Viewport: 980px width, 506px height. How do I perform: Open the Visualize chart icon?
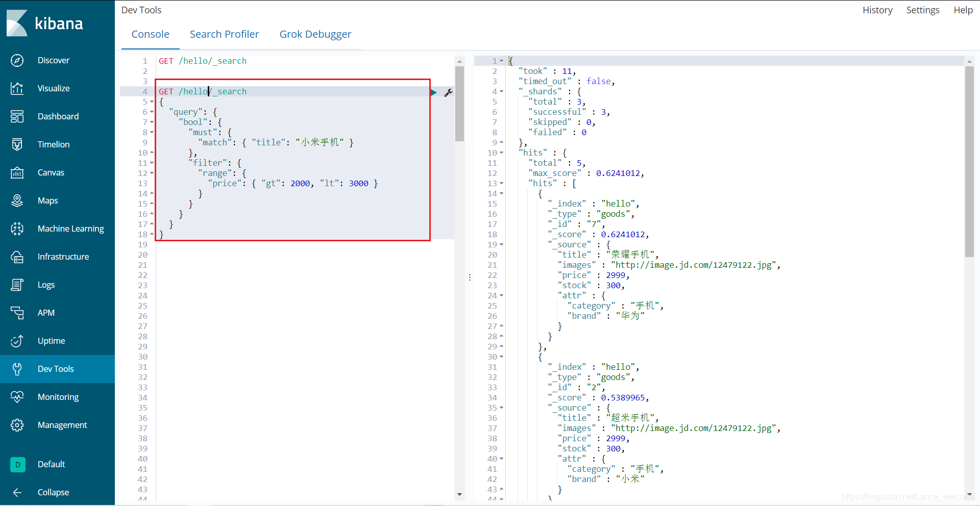click(x=17, y=88)
